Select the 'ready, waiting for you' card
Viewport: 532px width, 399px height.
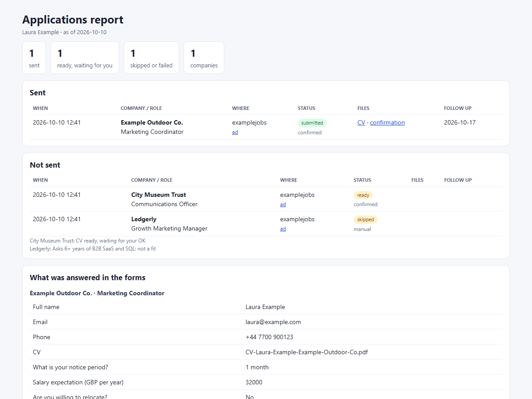(x=85, y=58)
